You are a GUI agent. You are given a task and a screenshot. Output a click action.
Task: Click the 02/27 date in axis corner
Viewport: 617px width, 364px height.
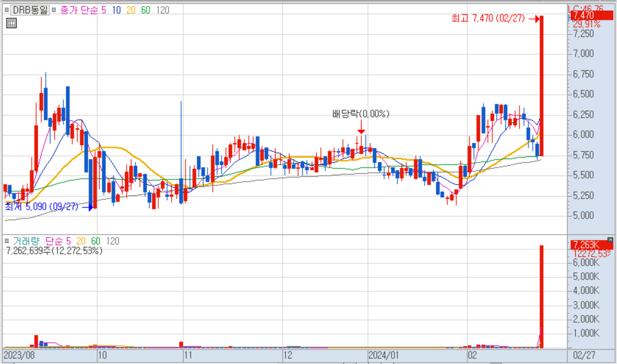point(585,355)
